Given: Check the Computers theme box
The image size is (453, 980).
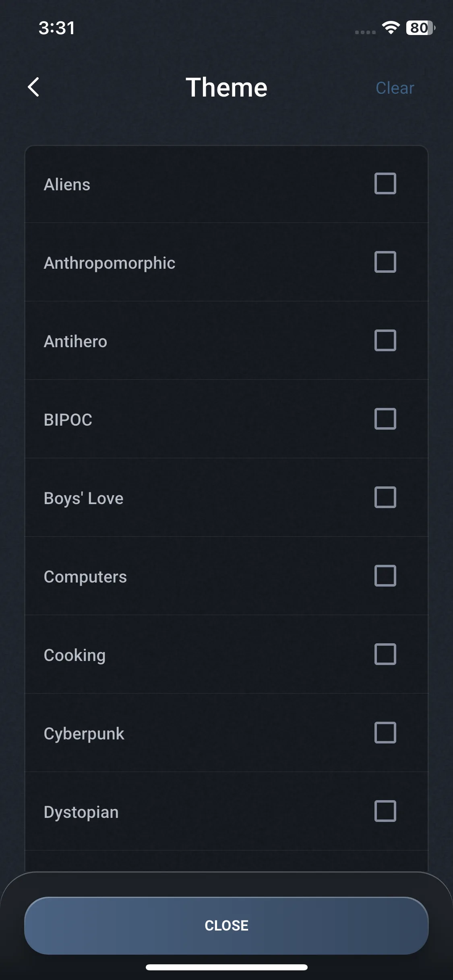Looking at the screenshot, I should pos(385,576).
